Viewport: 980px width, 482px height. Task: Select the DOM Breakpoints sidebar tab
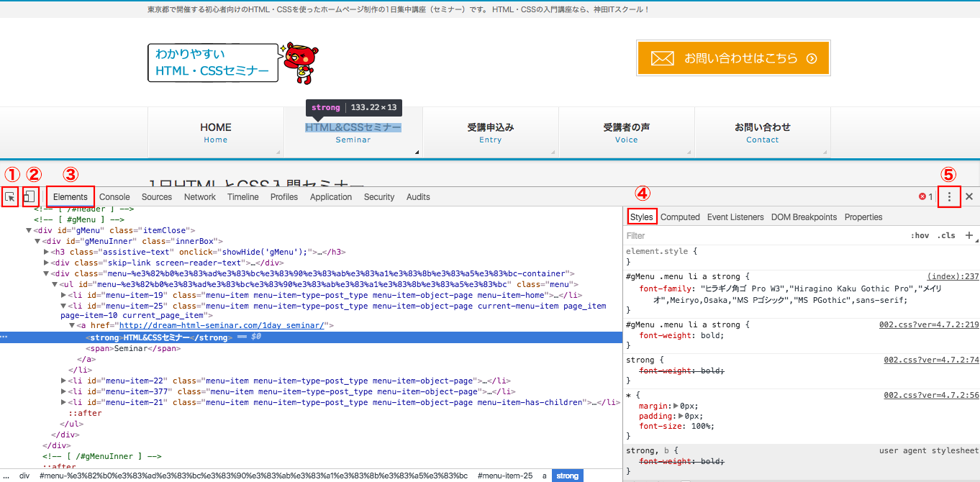804,217
